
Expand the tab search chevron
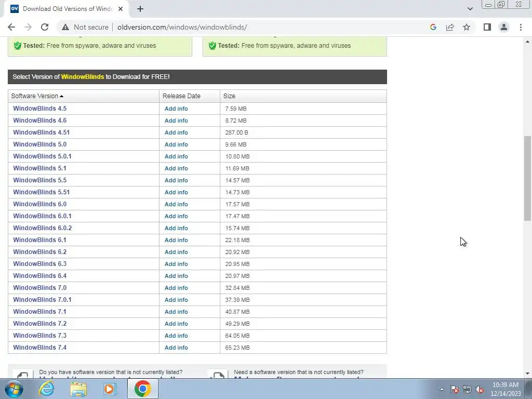pos(470,9)
